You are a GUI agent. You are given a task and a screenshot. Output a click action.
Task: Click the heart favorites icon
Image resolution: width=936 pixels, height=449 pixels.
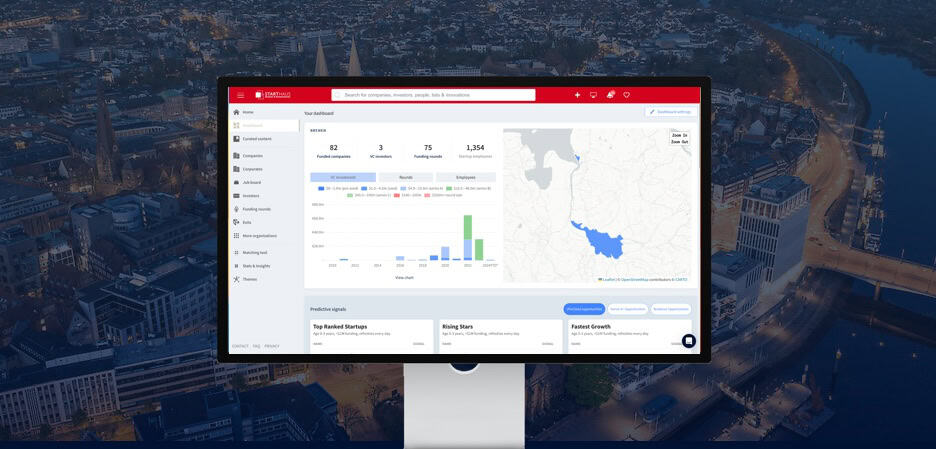[626, 95]
